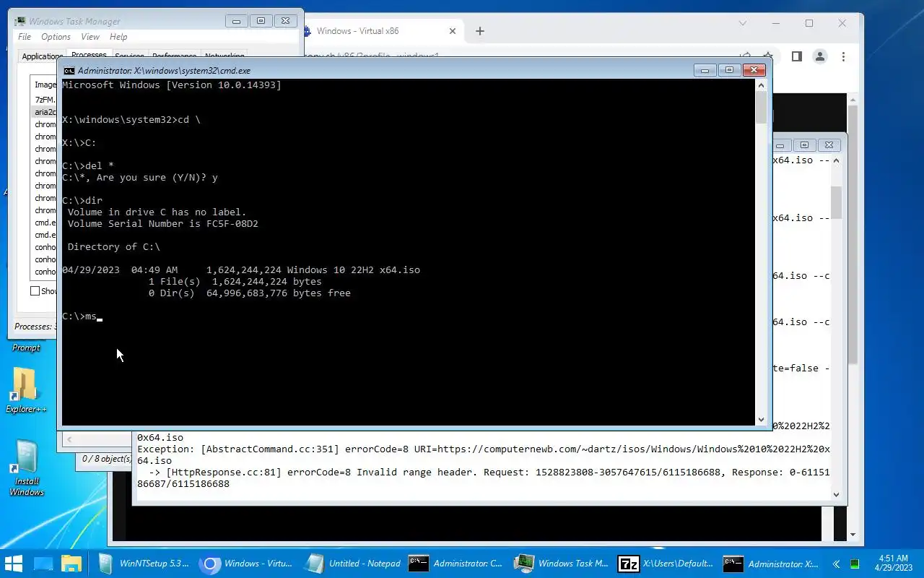
Task: Switch to WinNTSetup 5.3 taskbar item
Action: click(144, 564)
